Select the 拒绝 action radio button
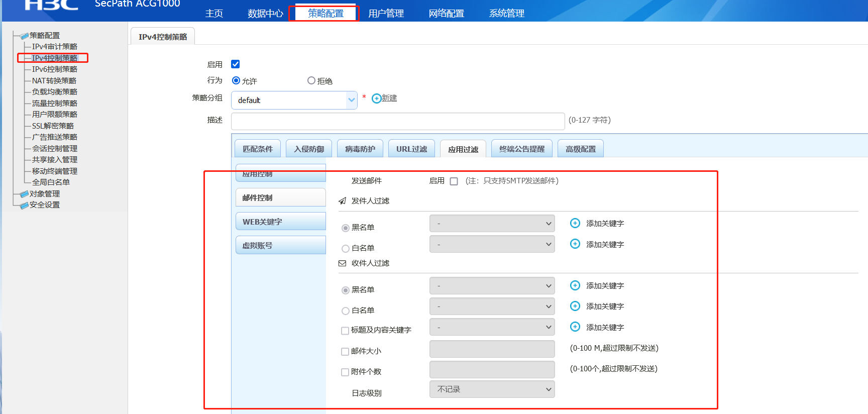Image resolution: width=868 pixels, height=414 pixels. (311, 80)
